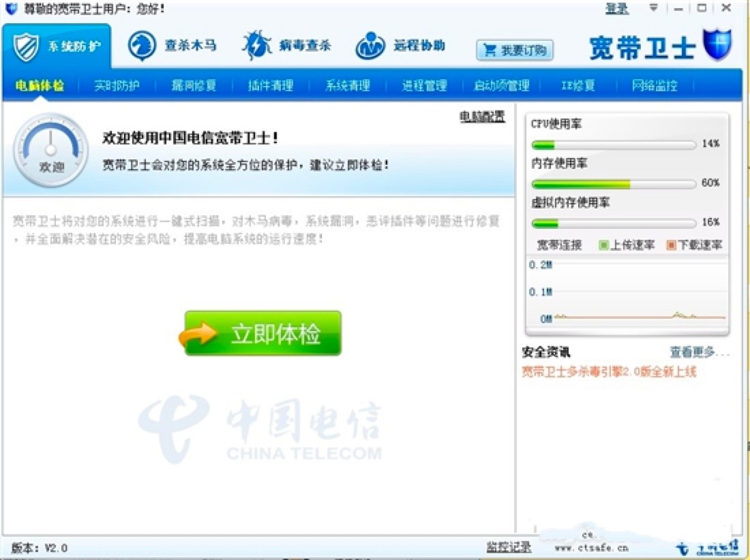The image size is (750, 560).
Task: Click the 我要订购 shopping cart button
Action: [x=515, y=50]
